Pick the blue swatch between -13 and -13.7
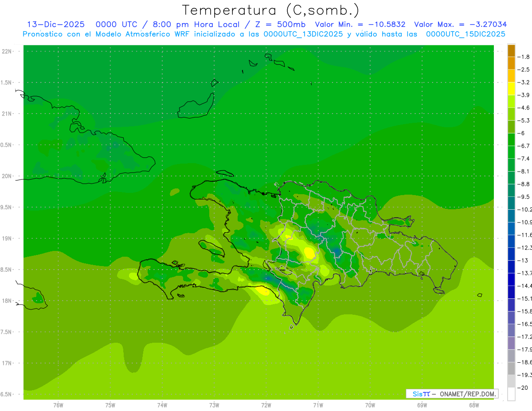Screen dimensions: 532x411 point(511,266)
